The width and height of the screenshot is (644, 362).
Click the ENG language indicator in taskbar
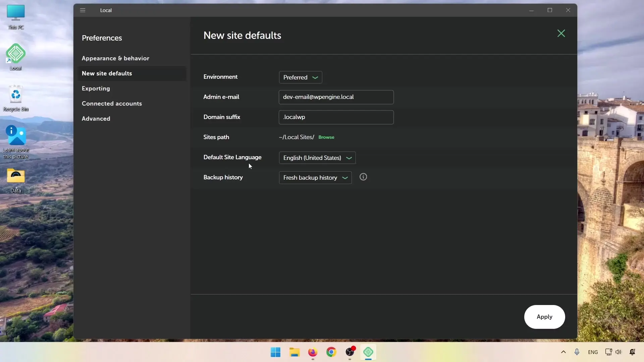593,352
